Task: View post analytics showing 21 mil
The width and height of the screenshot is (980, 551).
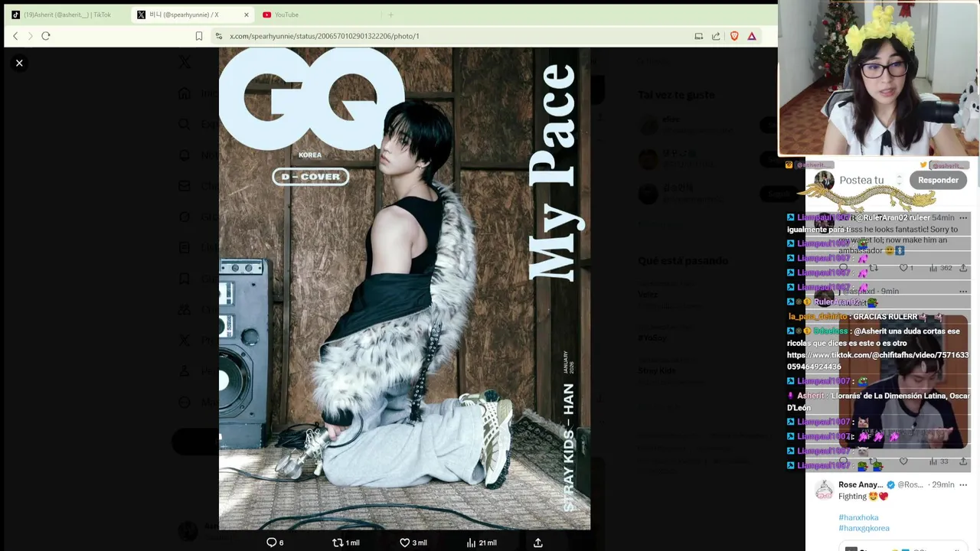Action: point(482,543)
